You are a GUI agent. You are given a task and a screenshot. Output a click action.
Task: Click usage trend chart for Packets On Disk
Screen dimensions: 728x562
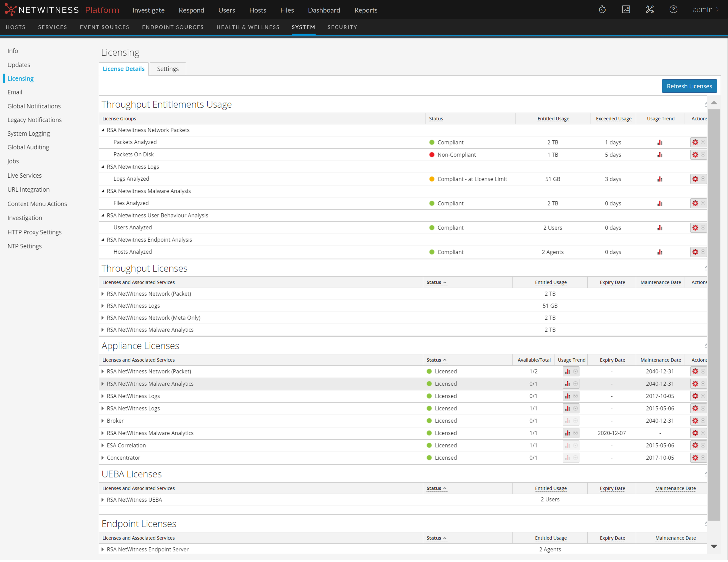click(660, 155)
